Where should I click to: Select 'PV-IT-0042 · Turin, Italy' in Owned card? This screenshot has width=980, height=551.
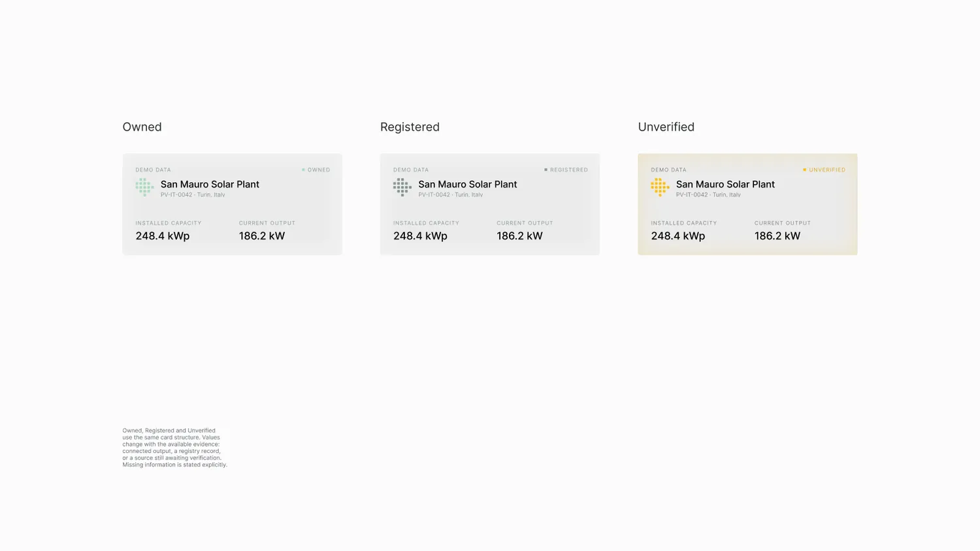pyautogui.click(x=193, y=195)
